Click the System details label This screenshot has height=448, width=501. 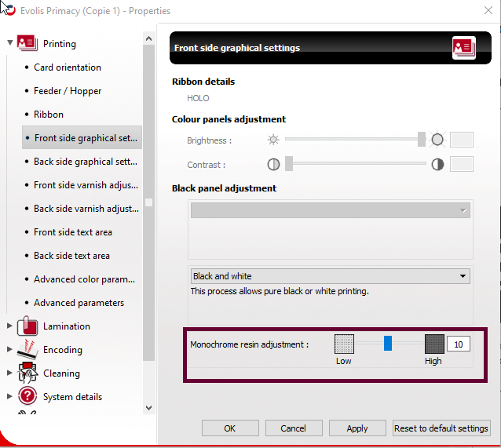coord(73,397)
